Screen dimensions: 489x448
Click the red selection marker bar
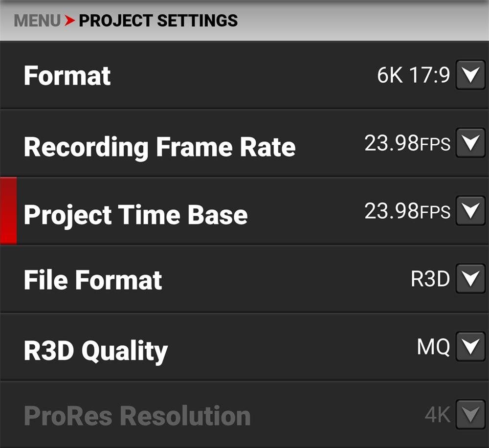point(8,211)
